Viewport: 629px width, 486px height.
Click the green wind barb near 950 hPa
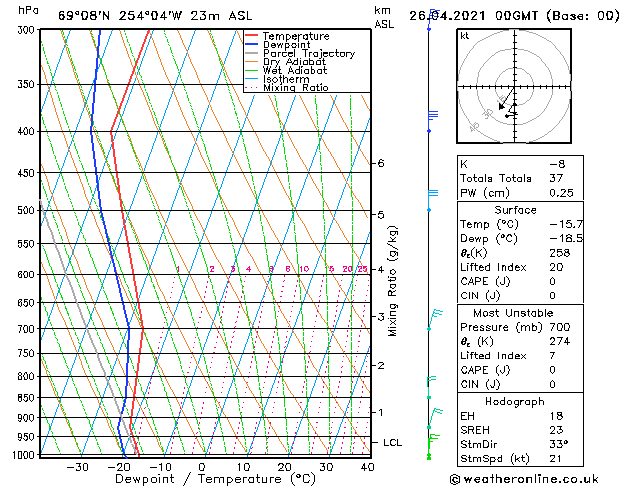pos(432,435)
